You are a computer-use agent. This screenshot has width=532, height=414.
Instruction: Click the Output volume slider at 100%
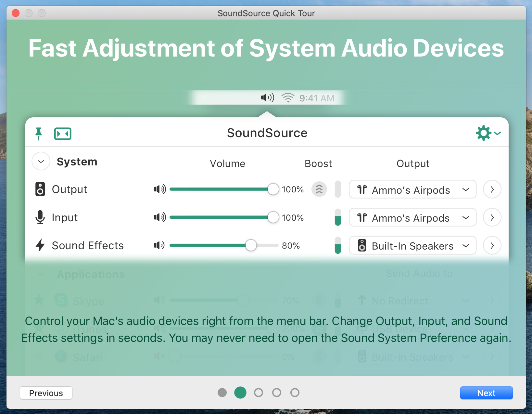[224, 189]
